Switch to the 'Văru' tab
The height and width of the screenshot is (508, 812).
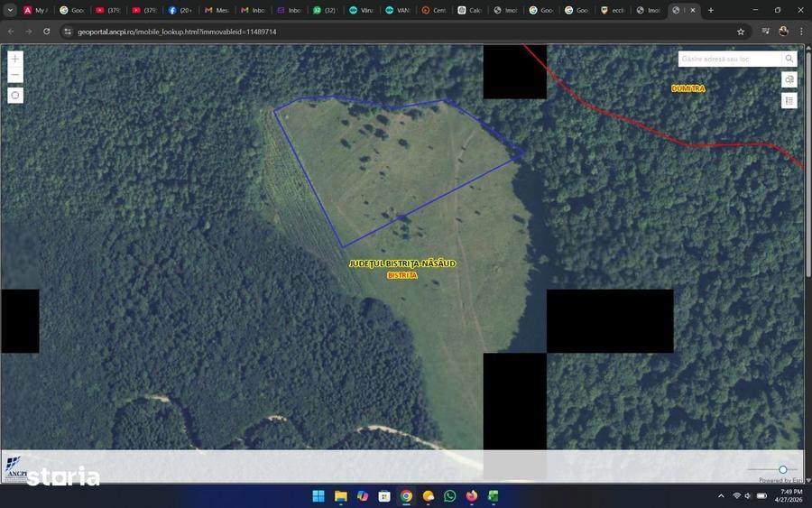[x=362, y=10]
